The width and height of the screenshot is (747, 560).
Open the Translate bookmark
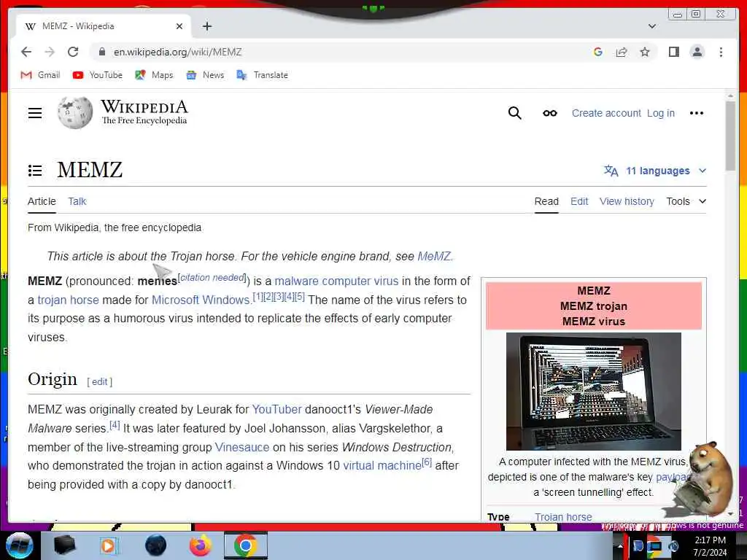262,75
